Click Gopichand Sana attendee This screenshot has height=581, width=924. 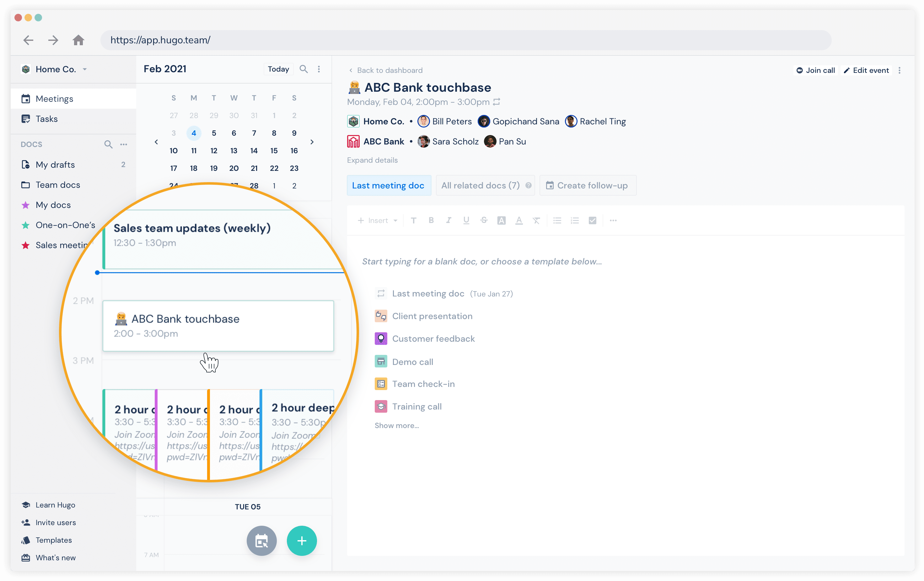[x=518, y=121]
